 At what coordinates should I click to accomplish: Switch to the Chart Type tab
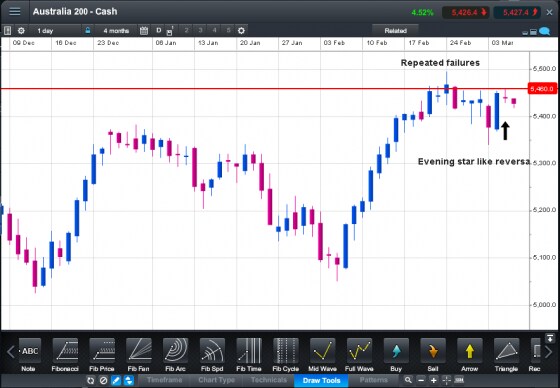pos(216,380)
